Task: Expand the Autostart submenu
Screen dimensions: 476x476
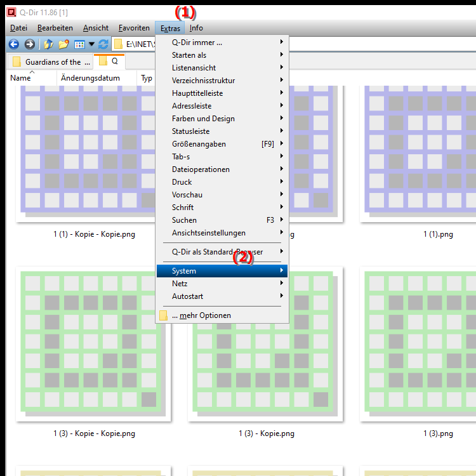Action: coord(222,296)
